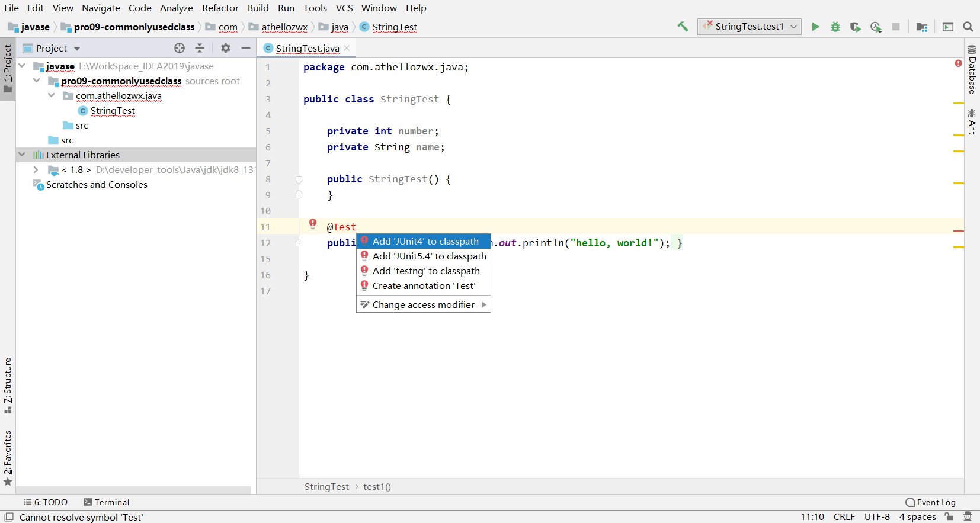Close the StringTest.java tab
Viewport: 980px width, 523px height.
[347, 48]
